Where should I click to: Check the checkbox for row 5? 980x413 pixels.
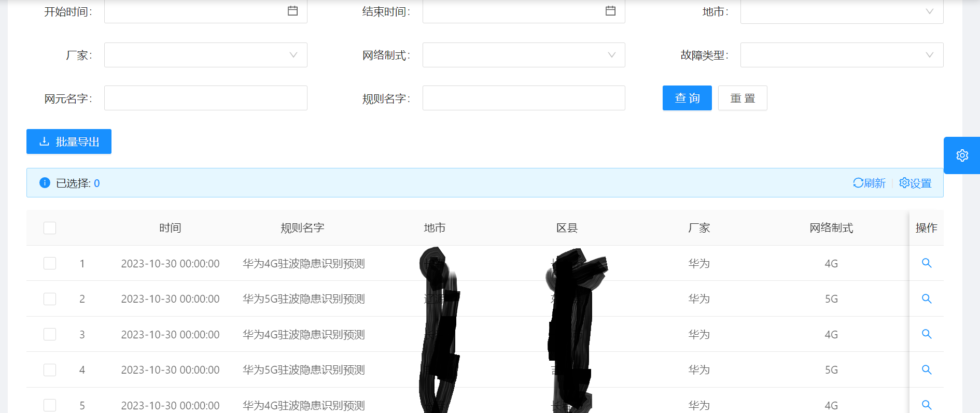click(50, 405)
